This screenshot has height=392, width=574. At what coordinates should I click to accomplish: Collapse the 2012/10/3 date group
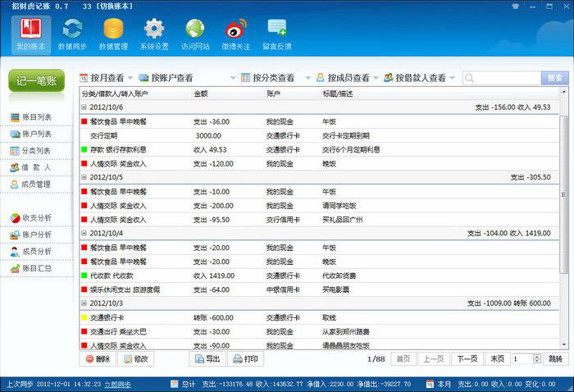click(x=84, y=303)
